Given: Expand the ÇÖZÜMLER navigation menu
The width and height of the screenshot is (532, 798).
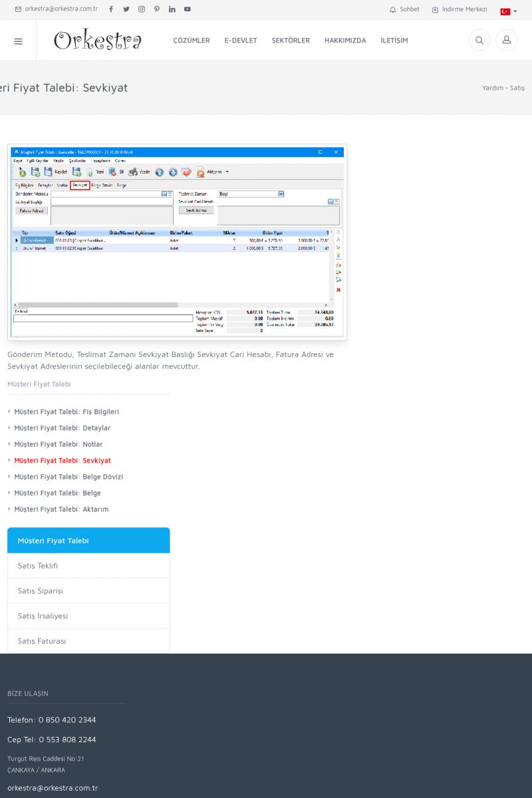Looking at the screenshot, I should pos(192,41).
